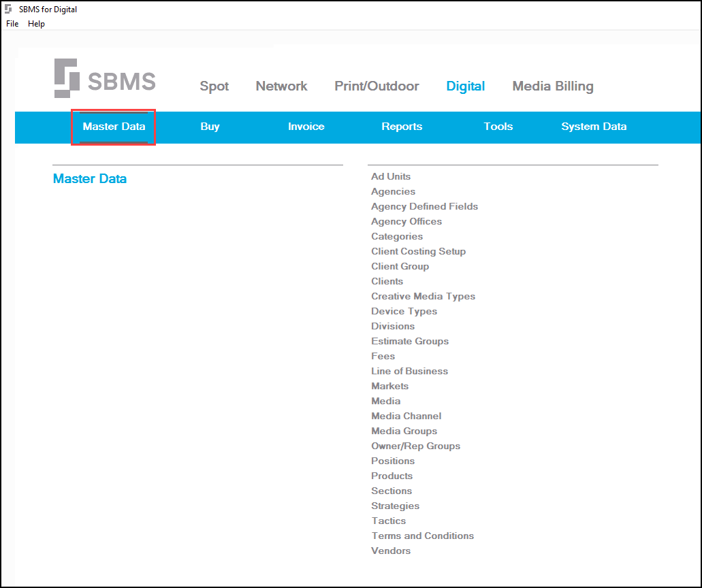The height and width of the screenshot is (588, 702).
Task: Open Client Costing Setup
Action: (x=418, y=251)
